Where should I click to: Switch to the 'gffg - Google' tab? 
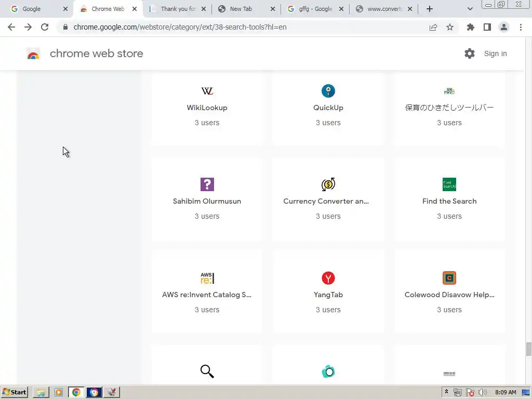[x=315, y=9]
